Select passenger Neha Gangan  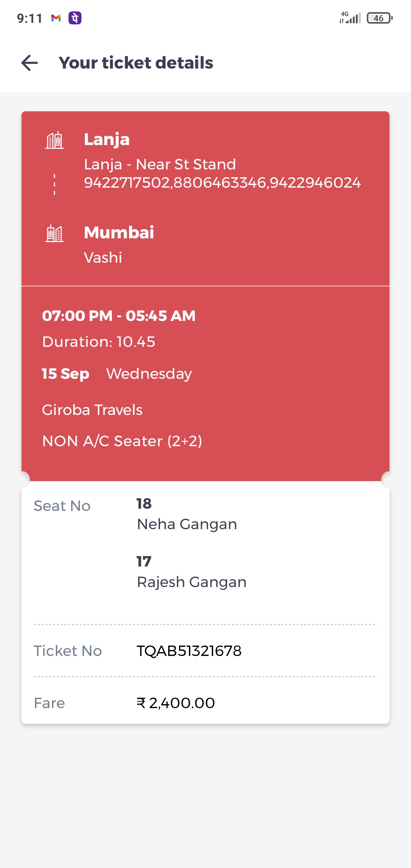point(187,524)
